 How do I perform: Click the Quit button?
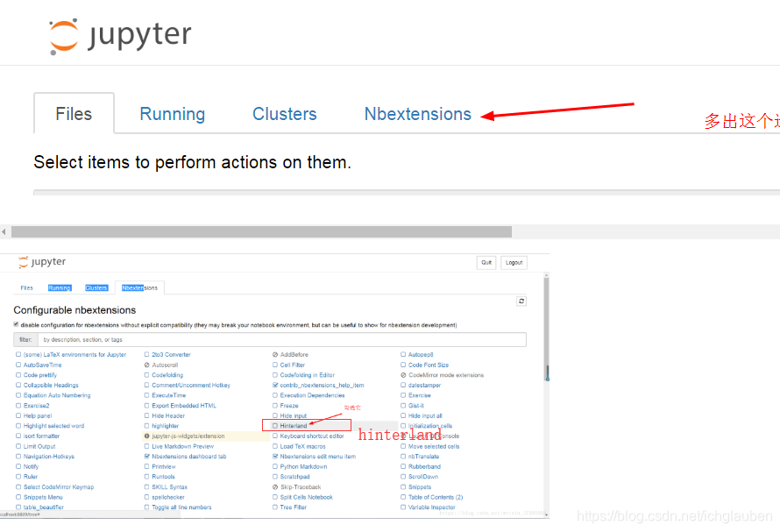(486, 262)
